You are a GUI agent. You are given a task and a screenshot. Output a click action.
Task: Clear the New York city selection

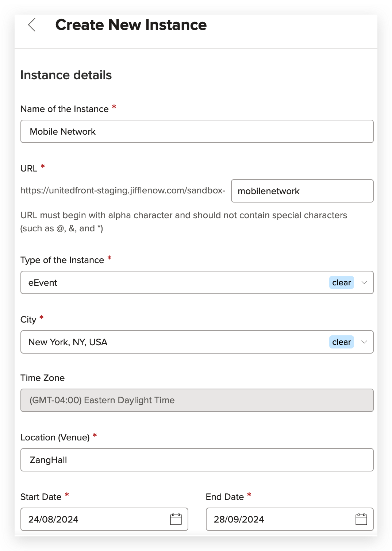[x=341, y=342]
